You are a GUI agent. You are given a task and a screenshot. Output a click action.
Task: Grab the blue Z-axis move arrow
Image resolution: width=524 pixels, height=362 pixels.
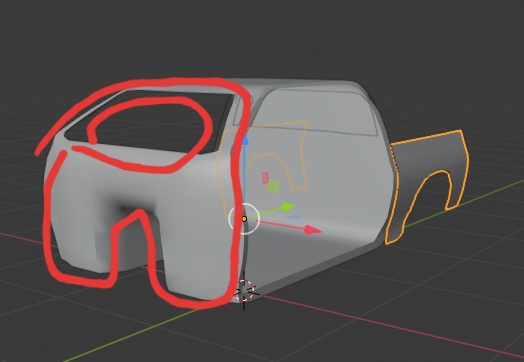(x=245, y=140)
